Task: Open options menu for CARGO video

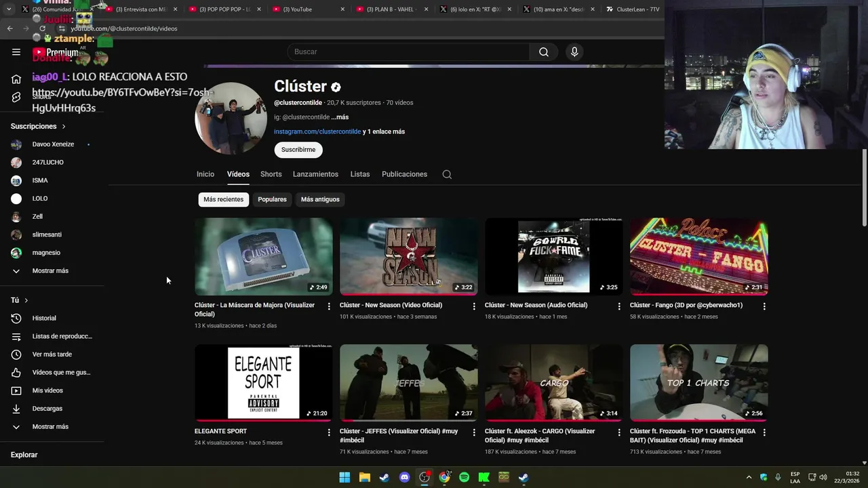Action: pyautogui.click(x=619, y=432)
